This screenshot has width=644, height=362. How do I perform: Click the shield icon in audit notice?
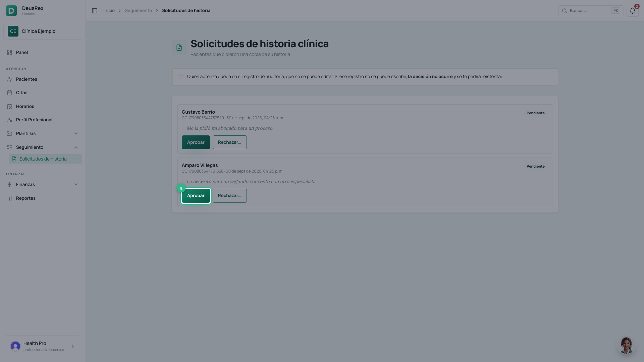tap(180, 77)
